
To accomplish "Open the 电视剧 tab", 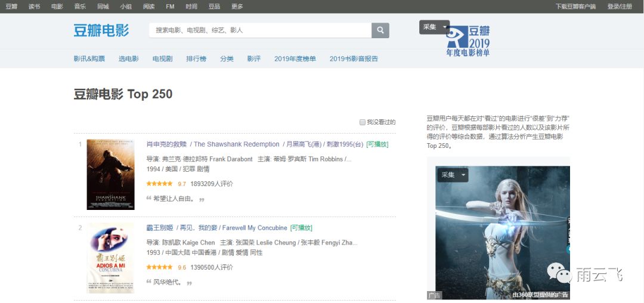I will (163, 58).
